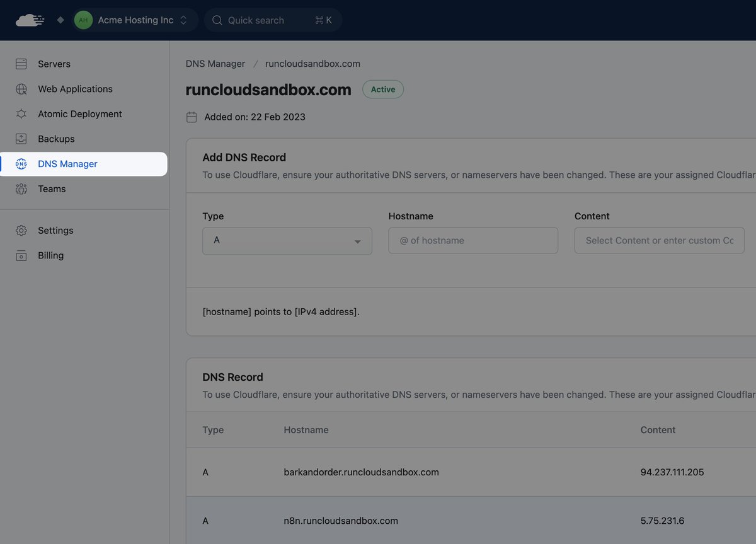The width and height of the screenshot is (756, 544).
Task: Select IP address 5.75.231.6
Action: [x=662, y=521]
